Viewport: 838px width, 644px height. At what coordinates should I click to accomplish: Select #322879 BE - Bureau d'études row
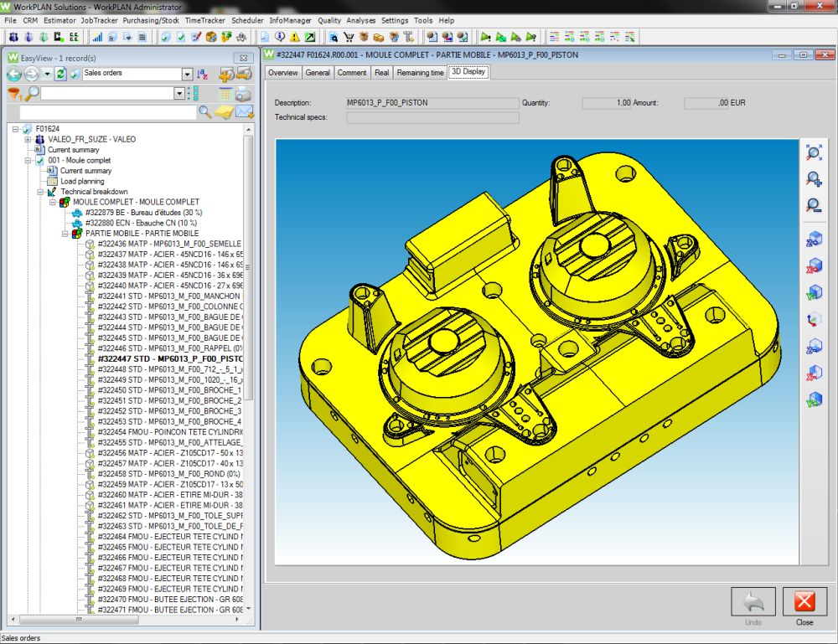point(144,213)
